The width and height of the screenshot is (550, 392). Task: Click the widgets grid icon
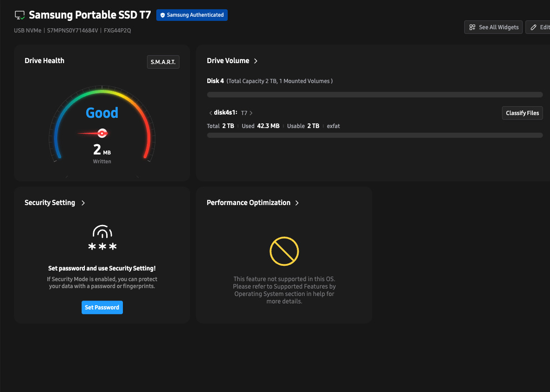pos(472,27)
